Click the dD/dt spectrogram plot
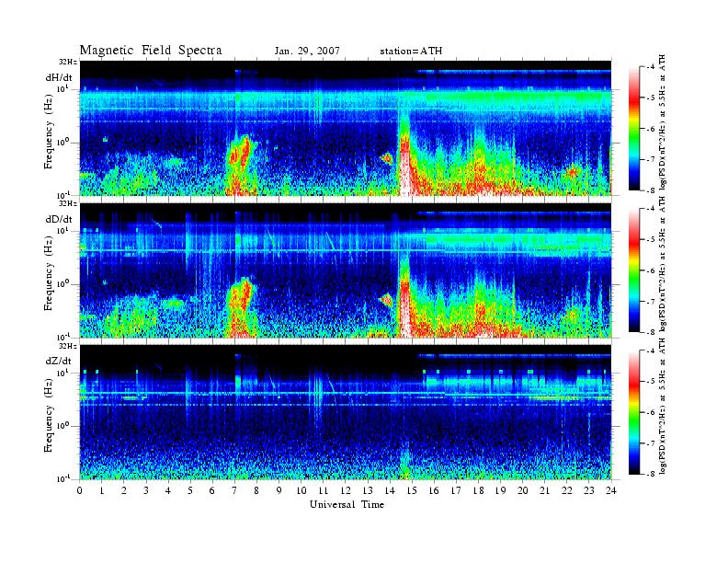This screenshot has width=728, height=563. [346, 270]
